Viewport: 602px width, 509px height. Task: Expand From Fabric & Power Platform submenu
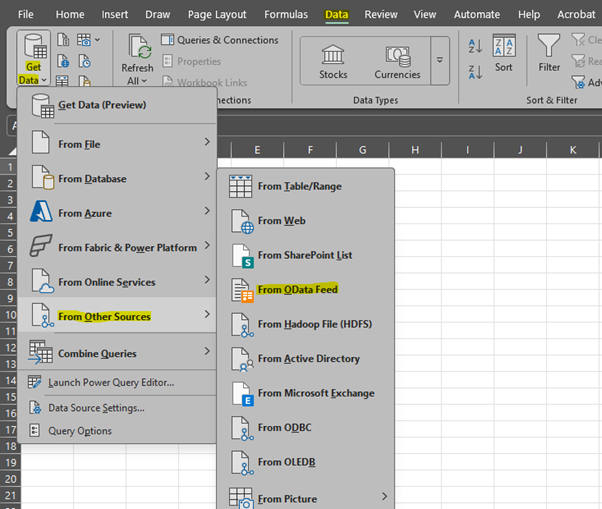(117, 248)
